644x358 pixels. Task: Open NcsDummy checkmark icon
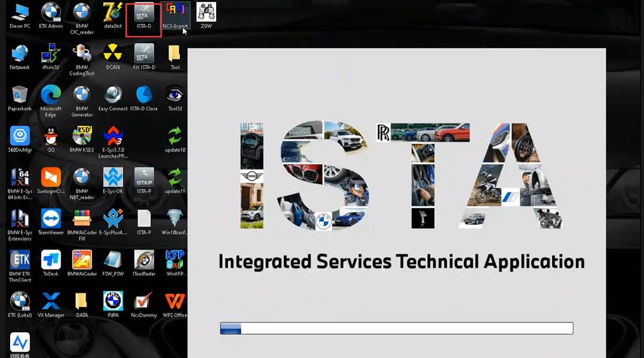click(x=144, y=305)
